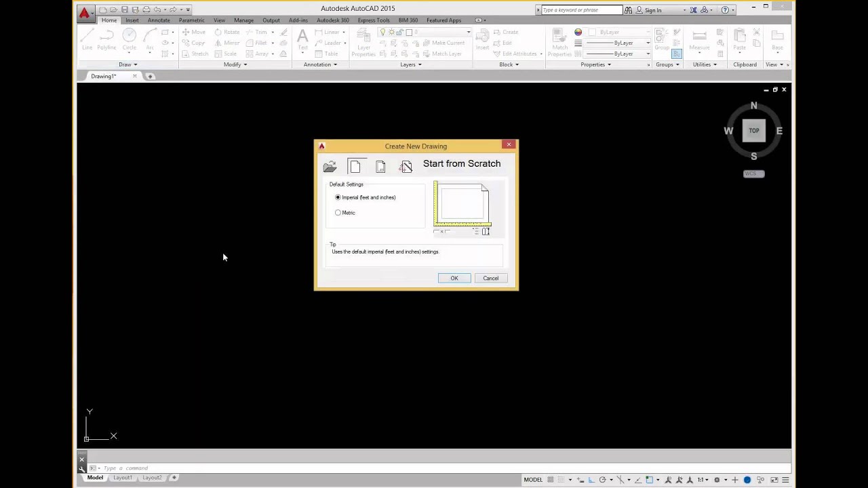This screenshot has width=868, height=488.
Task: Click the Plot printer icon in Quick Access toolbar
Action: point(146,9)
